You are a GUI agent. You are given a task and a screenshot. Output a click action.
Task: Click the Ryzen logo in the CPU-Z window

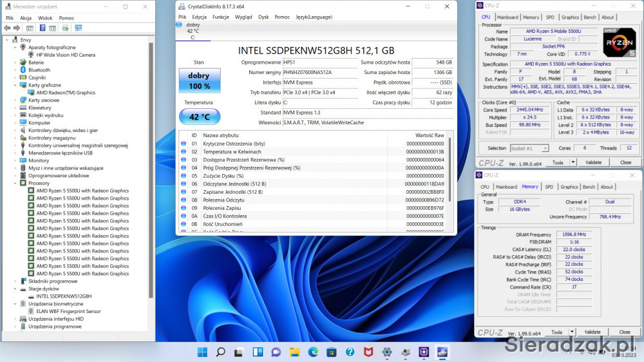(620, 43)
